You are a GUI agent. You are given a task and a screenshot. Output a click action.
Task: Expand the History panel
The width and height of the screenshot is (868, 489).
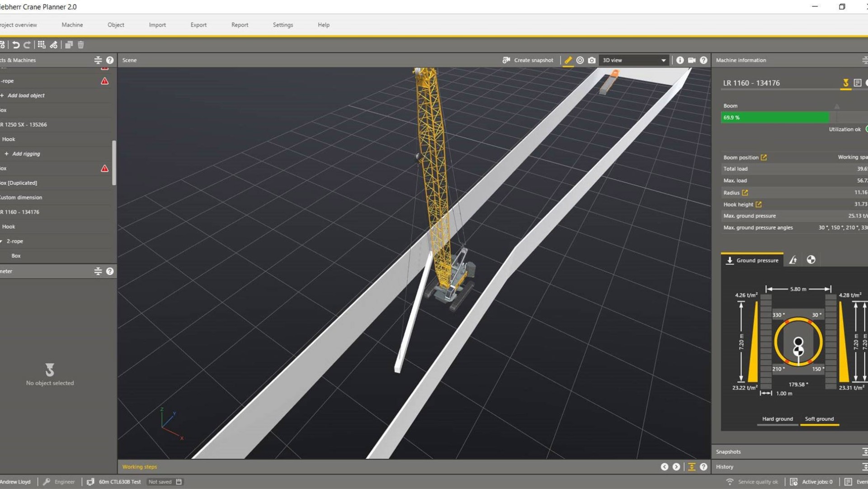(864, 467)
